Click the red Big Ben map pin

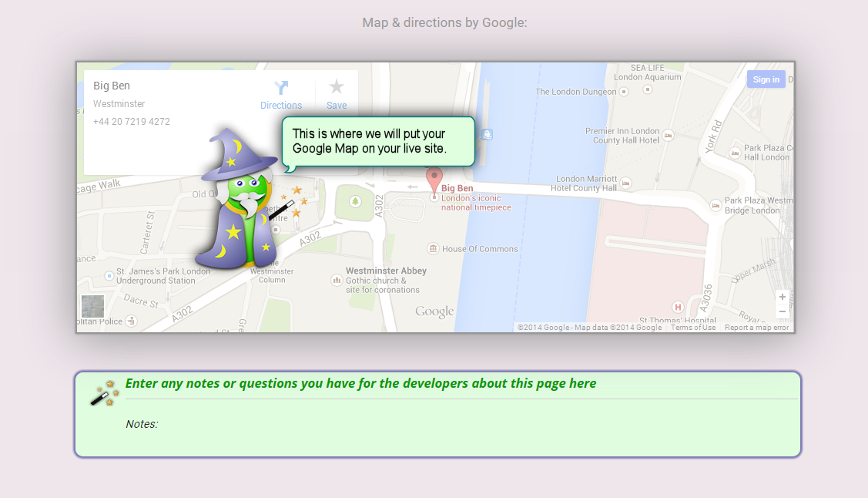(x=434, y=180)
